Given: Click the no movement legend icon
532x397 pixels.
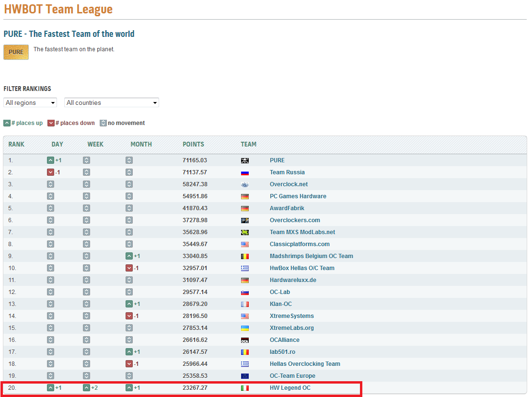Looking at the screenshot, I should (x=103, y=123).
